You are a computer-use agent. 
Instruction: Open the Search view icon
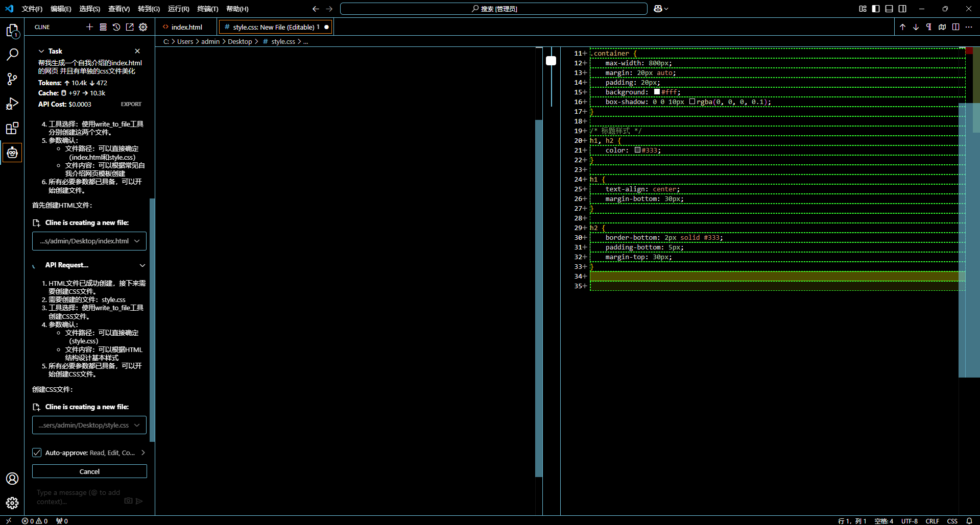tap(12, 55)
